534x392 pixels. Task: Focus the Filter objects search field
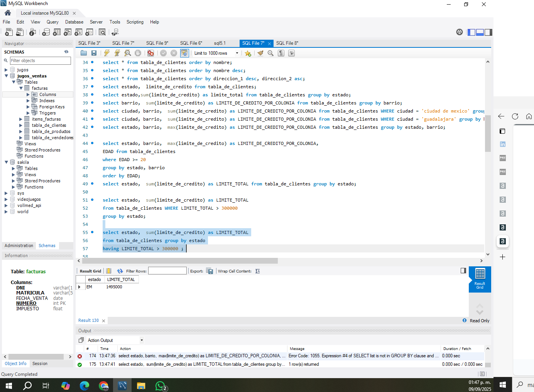point(41,61)
